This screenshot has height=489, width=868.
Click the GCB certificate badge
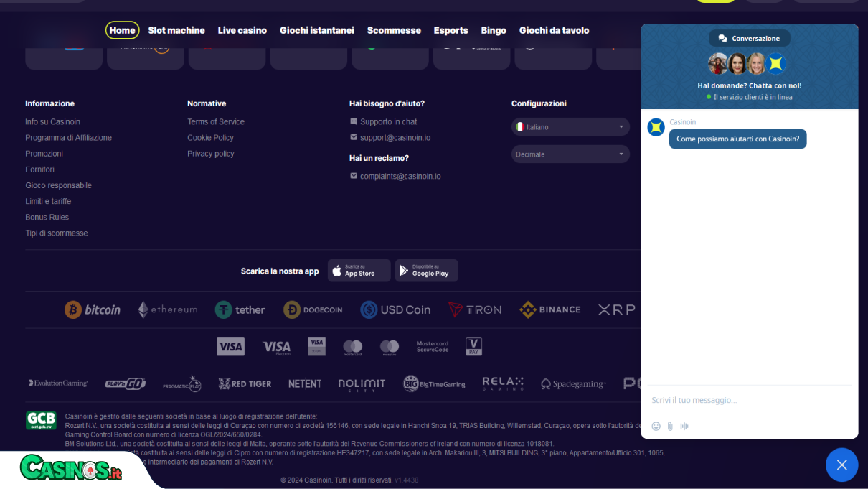tap(41, 421)
